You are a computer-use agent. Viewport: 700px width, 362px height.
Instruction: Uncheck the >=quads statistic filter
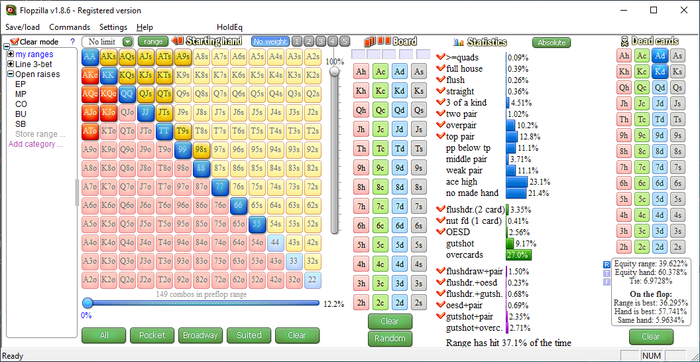(x=441, y=57)
